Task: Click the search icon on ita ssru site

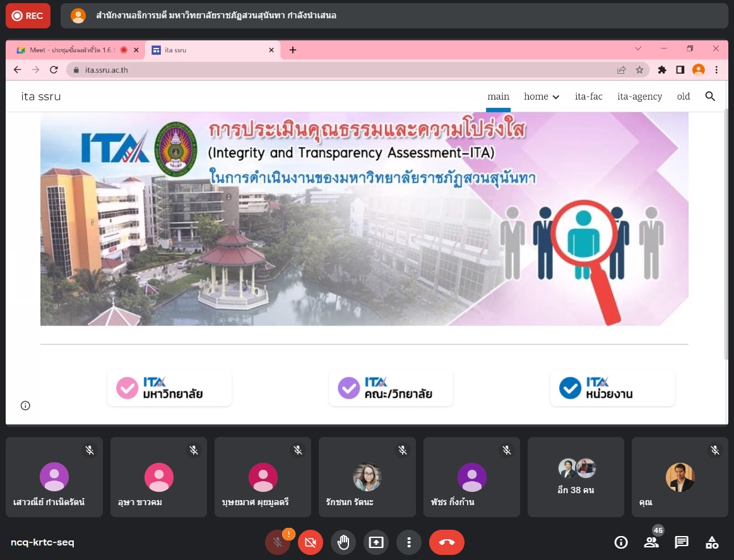Action: click(710, 96)
